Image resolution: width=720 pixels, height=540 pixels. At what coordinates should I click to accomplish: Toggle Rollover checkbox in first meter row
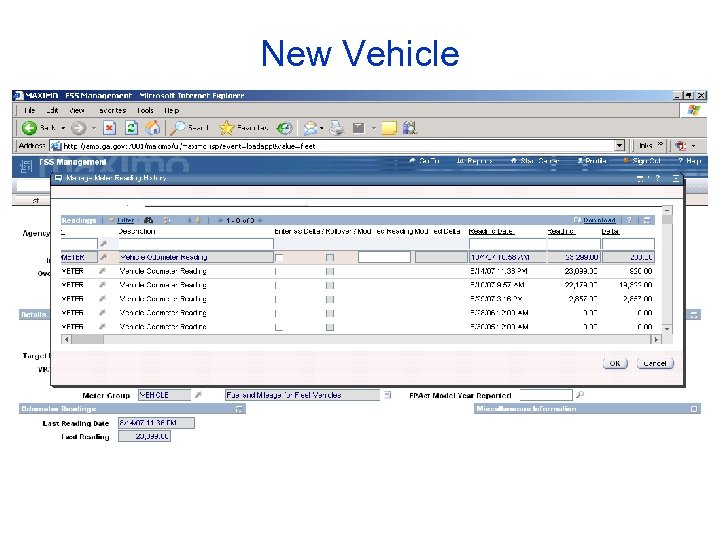click(x=330, y=258)
